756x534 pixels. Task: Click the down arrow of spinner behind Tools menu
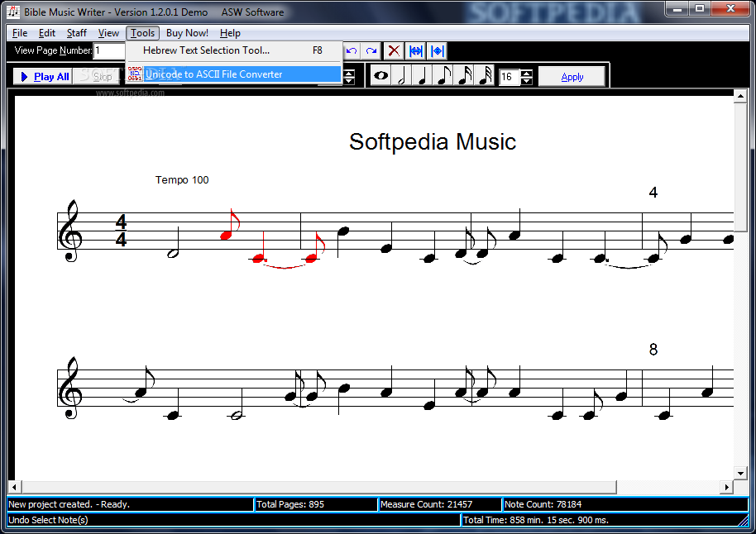pos(349,80)
